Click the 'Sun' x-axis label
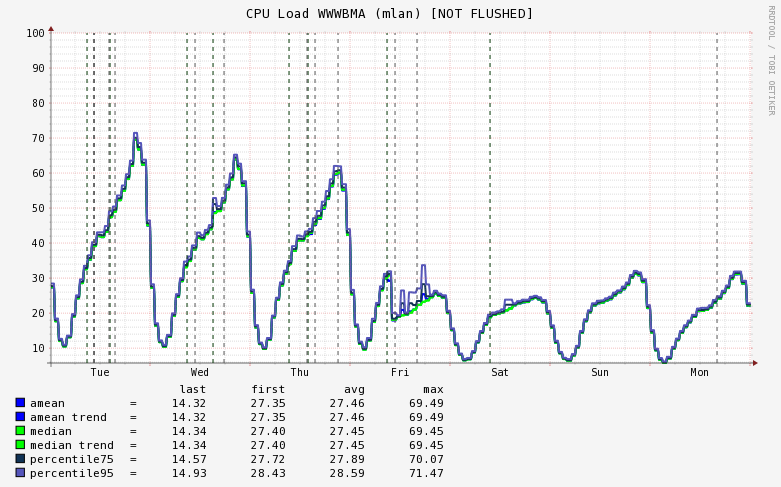The height and width of the screenshot is (487, 781). [600, 372]
